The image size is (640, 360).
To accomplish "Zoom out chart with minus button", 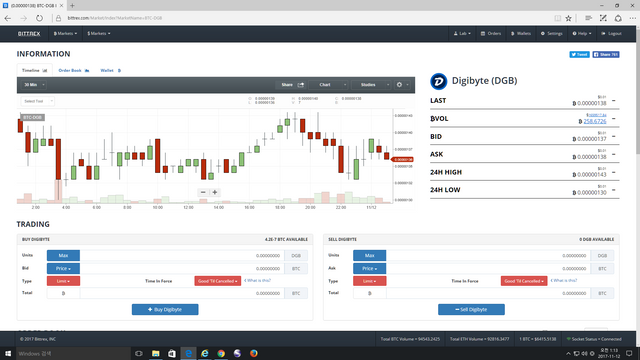I will [203, 192].
